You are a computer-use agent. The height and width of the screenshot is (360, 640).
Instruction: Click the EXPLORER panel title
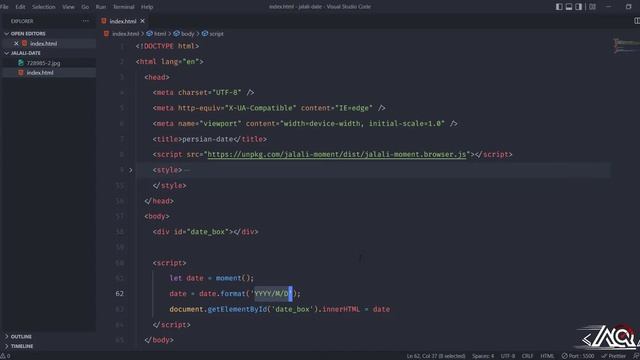[x=22, y=21]
